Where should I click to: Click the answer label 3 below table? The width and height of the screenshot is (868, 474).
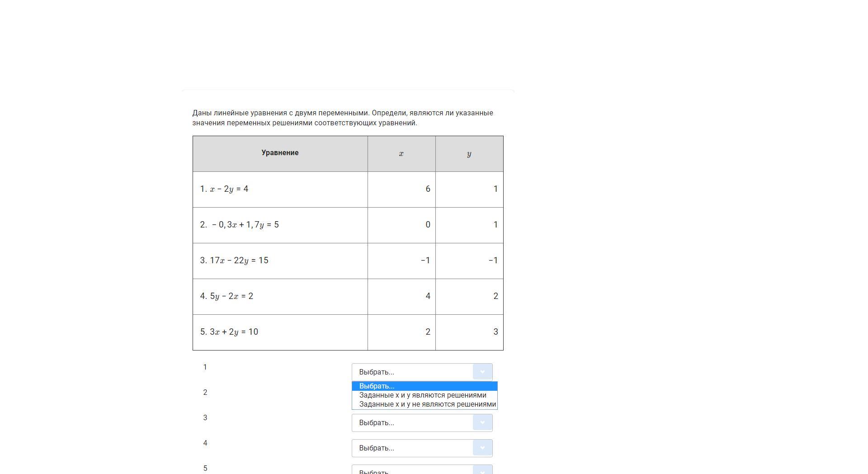tap(205, 418)
